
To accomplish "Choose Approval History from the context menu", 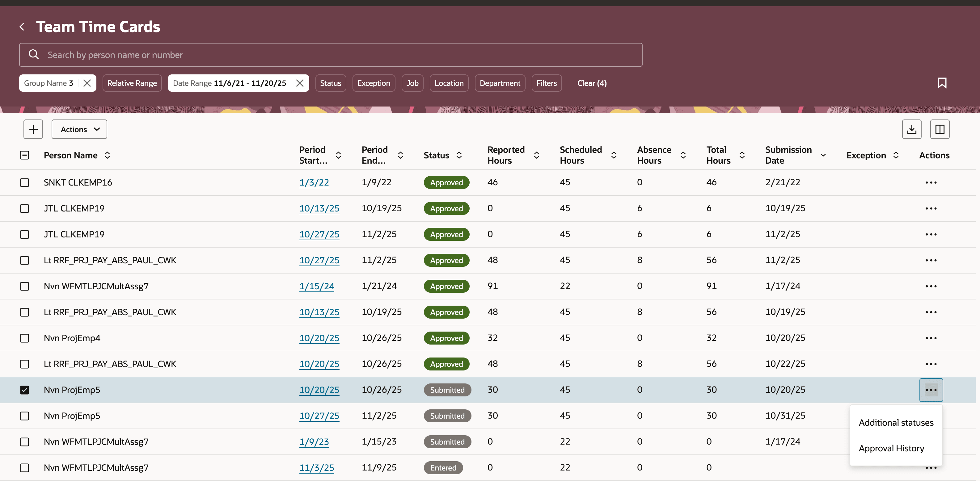I will [x=892, y=448].
